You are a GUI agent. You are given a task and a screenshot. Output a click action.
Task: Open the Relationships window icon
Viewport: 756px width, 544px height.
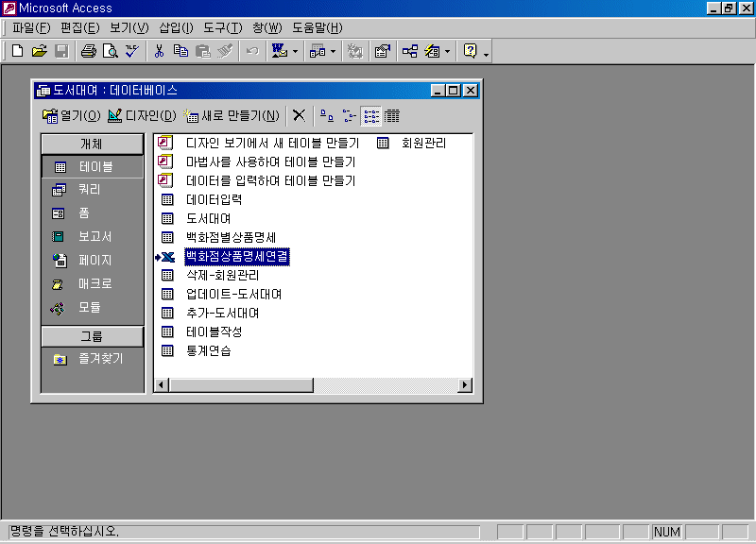pyautogui.click(x=409, y=51)
